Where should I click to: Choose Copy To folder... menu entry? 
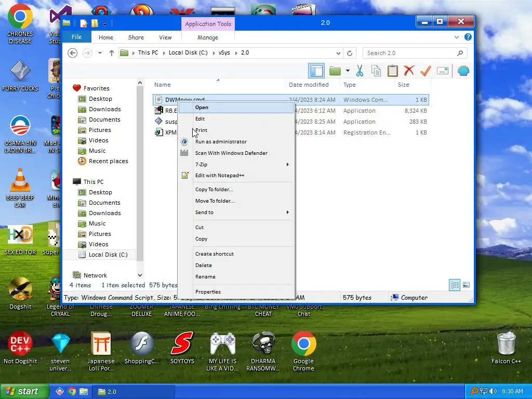coord(236,189)
